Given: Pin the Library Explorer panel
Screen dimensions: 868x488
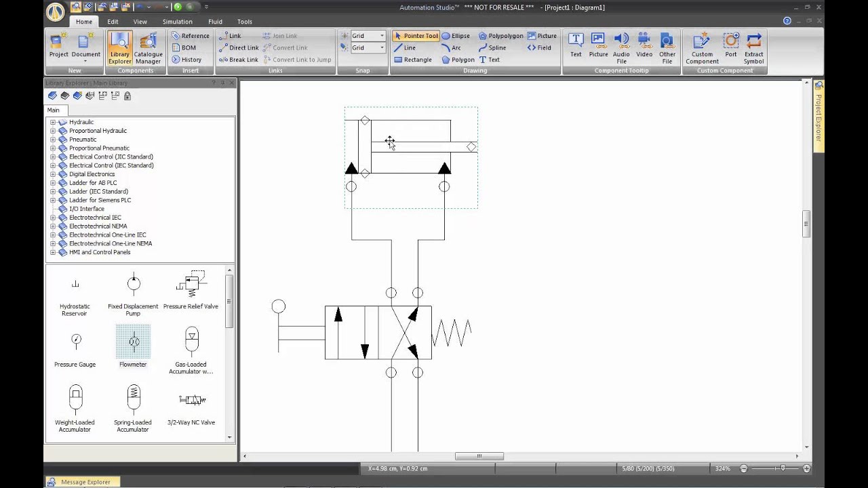Looking at the screenshot, I should click(x=222, y=83).
